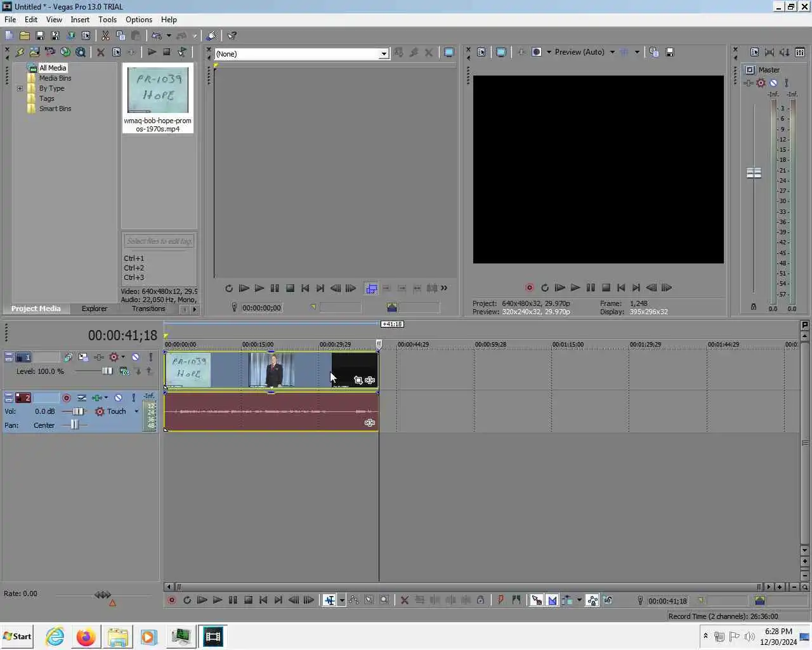The image size is (812, 650).
Task: Open the Insert menu
Action: pos(80,20)
